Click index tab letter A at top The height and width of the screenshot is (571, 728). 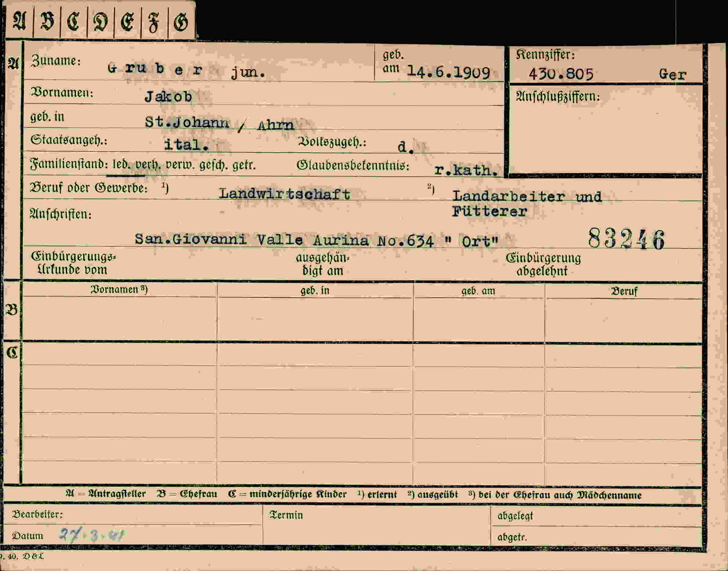click(x=20, y=22)
